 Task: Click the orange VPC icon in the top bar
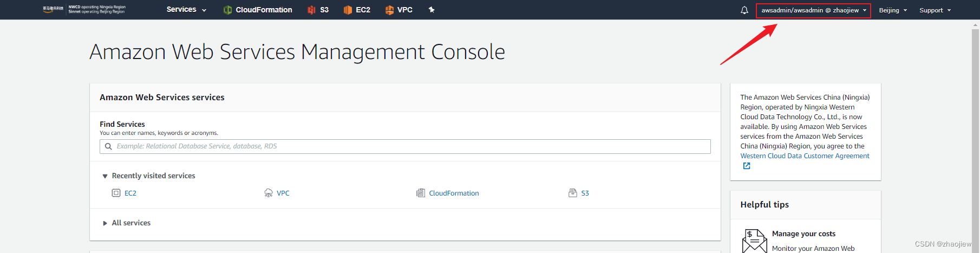pyautogui.click(x=389, y=10)
